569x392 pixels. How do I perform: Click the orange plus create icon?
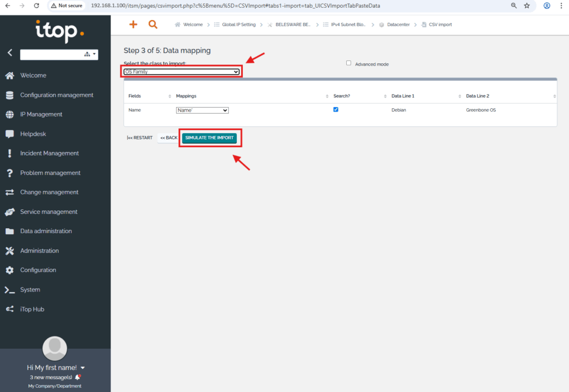click(x=133, y=24)
